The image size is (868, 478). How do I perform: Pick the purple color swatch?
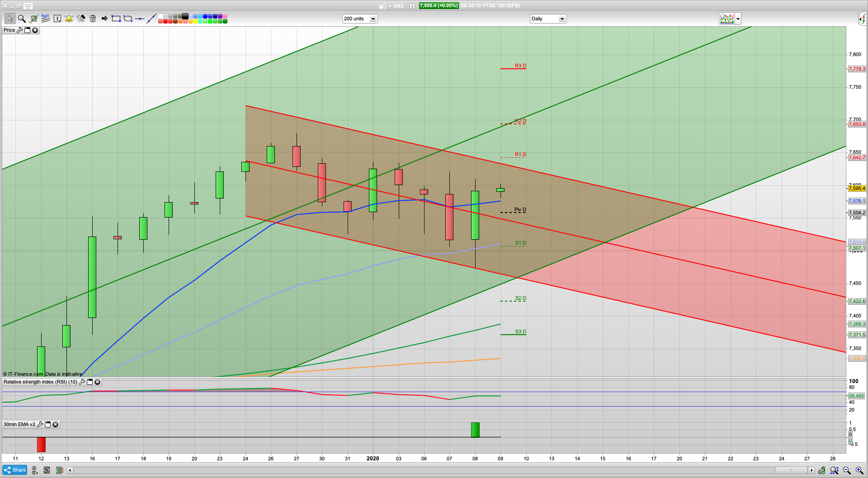pyautogui.click(x=220, y=16)
